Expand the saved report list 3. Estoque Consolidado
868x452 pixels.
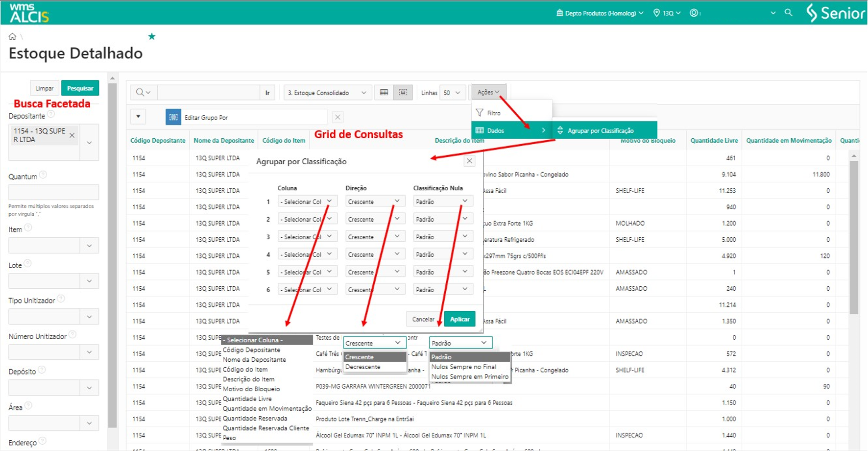pos(327,93)
